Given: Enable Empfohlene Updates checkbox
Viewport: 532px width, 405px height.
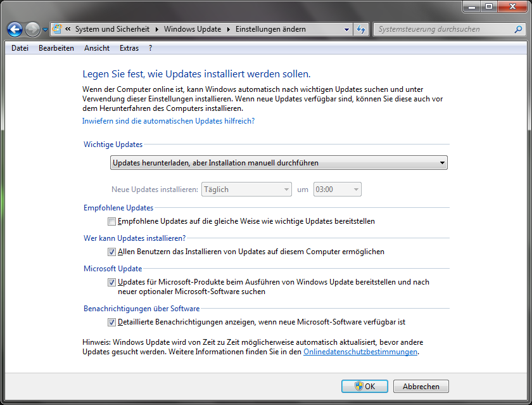Looking at the screenshot, I should pos(111,222).
